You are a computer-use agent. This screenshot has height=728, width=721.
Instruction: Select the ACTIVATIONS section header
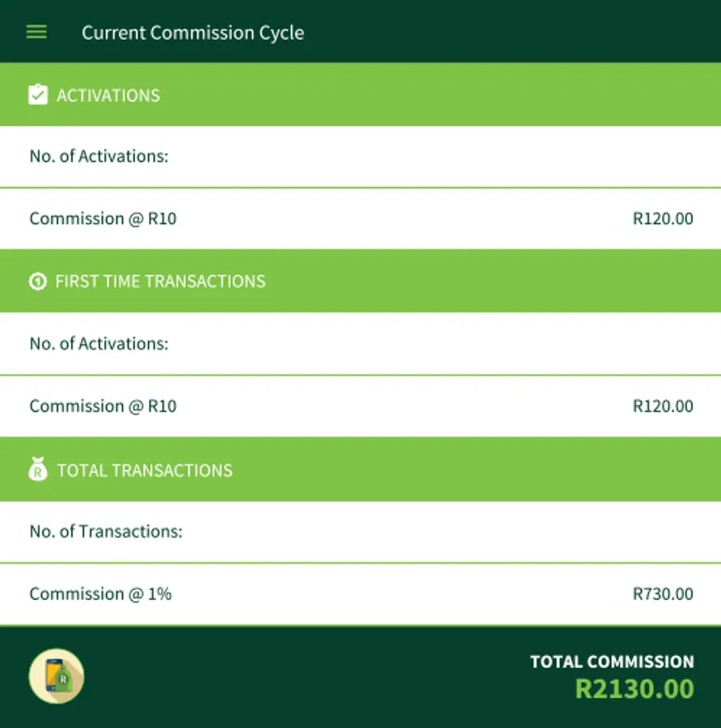(108, 95)
